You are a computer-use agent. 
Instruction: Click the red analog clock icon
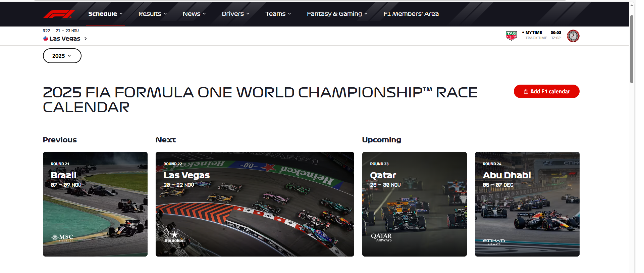573,36
